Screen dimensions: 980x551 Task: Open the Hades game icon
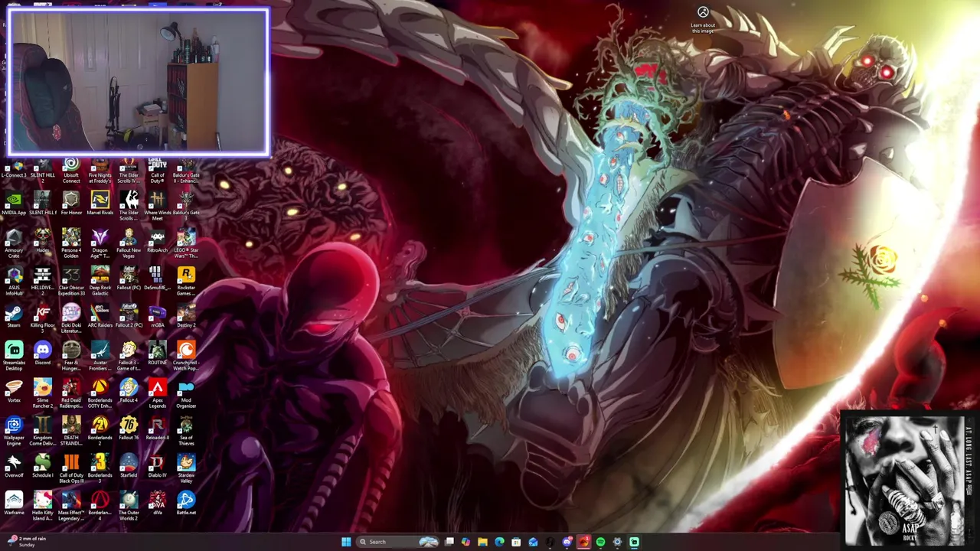click(x=43, y=241)
